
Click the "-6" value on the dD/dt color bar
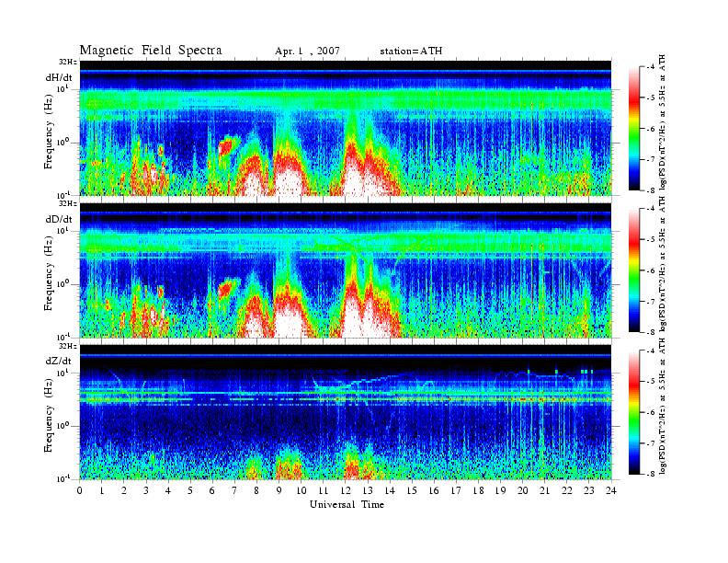pos(650,270)
